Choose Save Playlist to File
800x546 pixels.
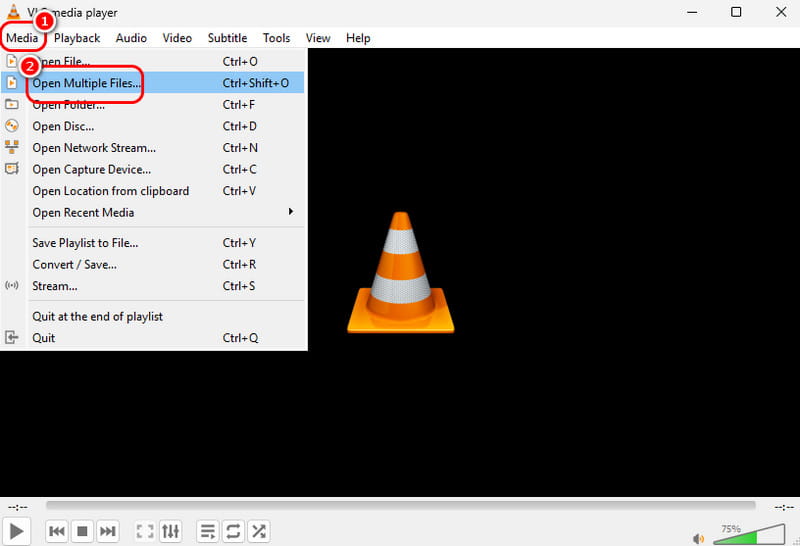point(153,243)
